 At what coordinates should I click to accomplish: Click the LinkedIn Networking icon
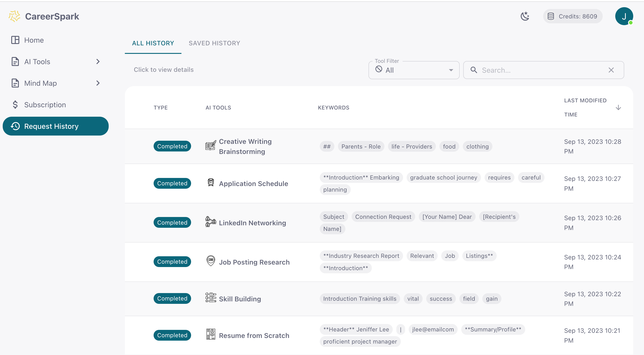(210, 222)
